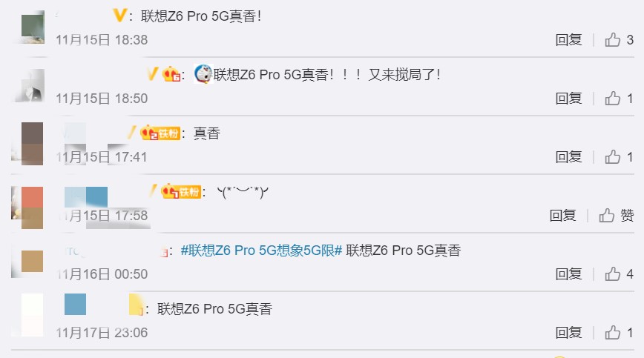Viewport: 644px width, 358px height.
Task: Open avatar of first commenter
Action: [33, 27]
